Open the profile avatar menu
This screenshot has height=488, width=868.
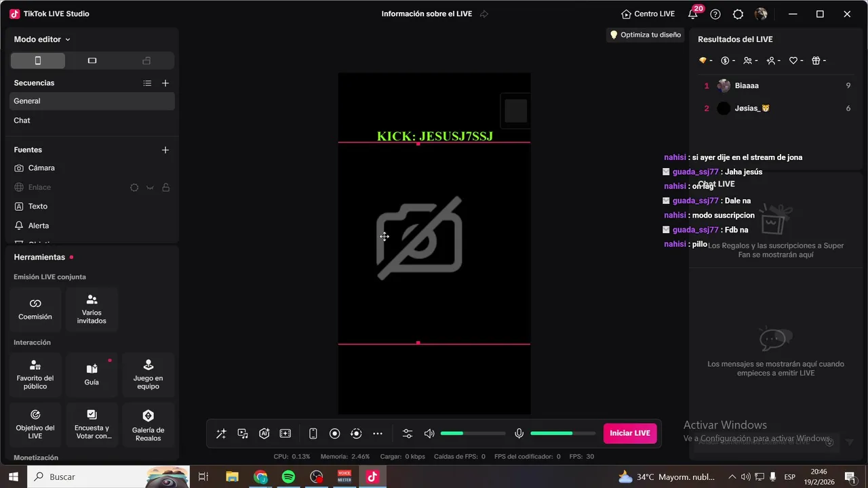coord(761,14)
